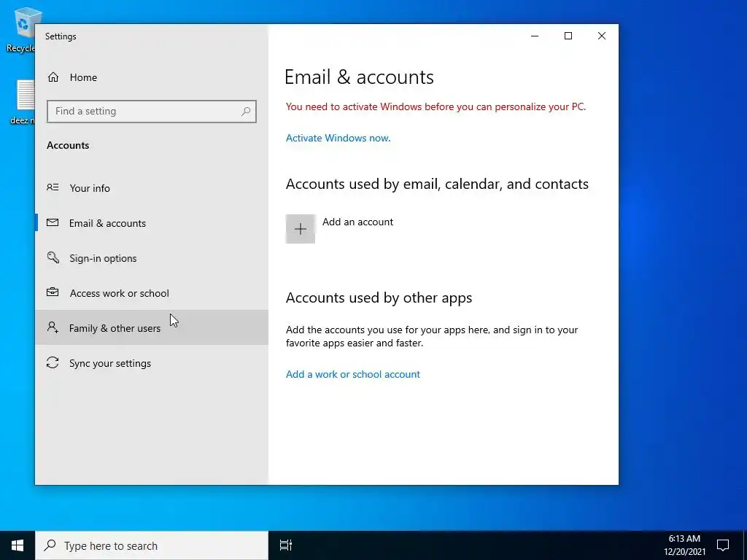Click Activate Windows now link

click(338, 138)
